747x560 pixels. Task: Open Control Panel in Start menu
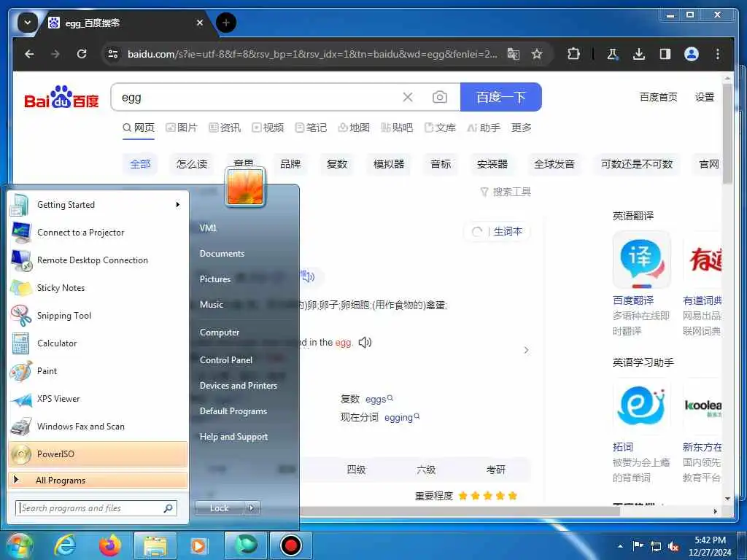click(226, 360)
